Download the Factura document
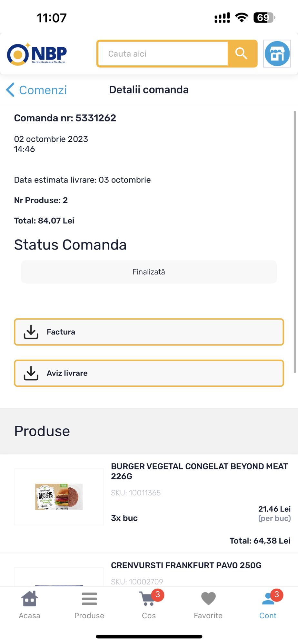The image size is (298, 644). 149,332
